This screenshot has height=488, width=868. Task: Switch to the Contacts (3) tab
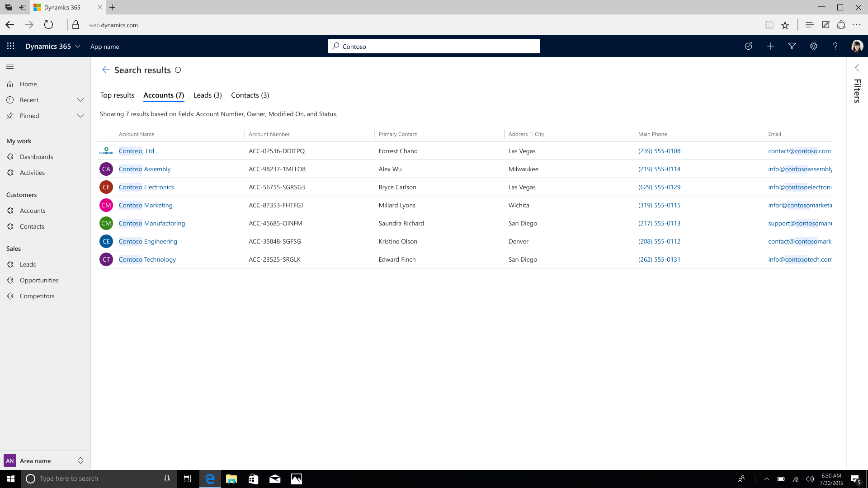[250, 95]
